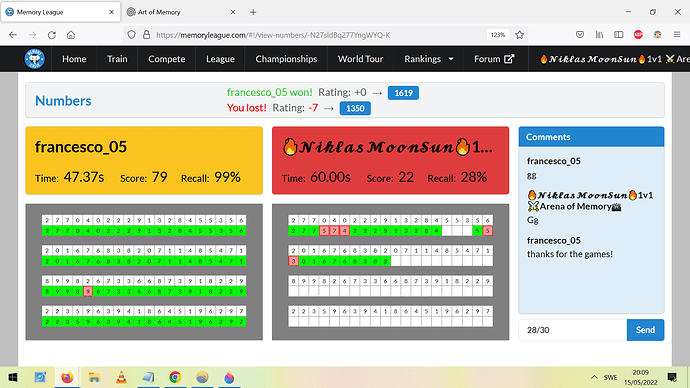Click the red wrong digit 9 in francesco's grid
This screenshot has height=388, width=690.
click(88, 291)
